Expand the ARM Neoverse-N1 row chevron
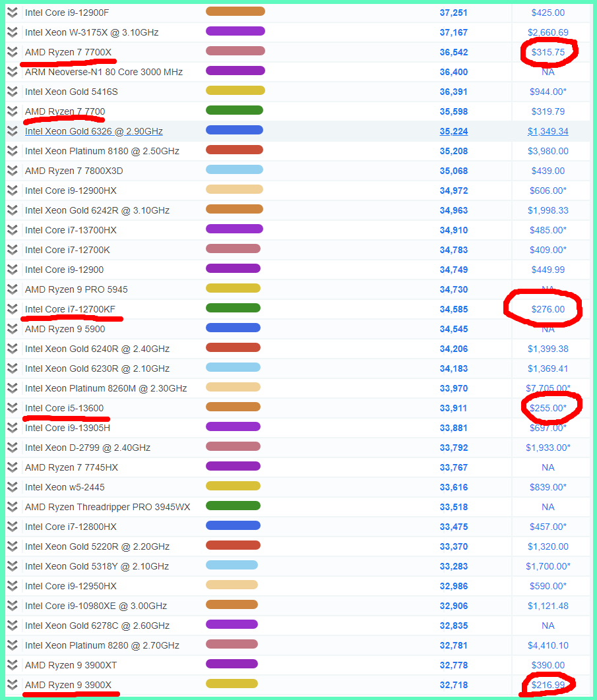The height and width of the screenshot is (700, 597). tap(13, 72)
